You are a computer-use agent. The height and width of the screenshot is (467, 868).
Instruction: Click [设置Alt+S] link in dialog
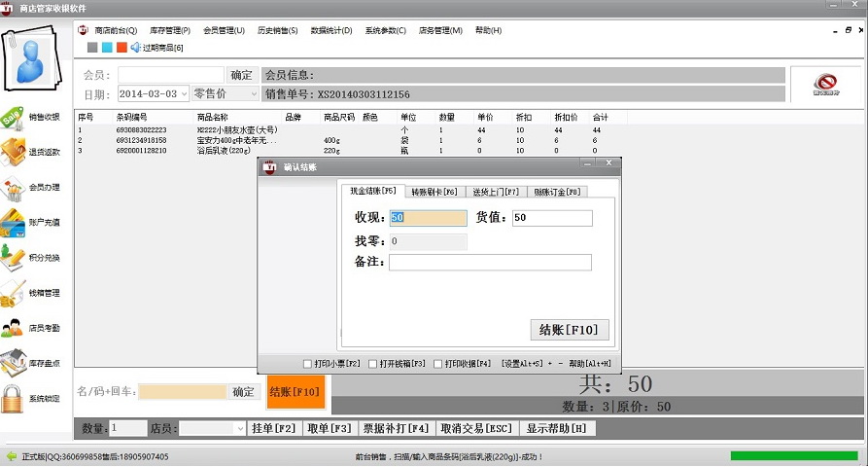523,364
